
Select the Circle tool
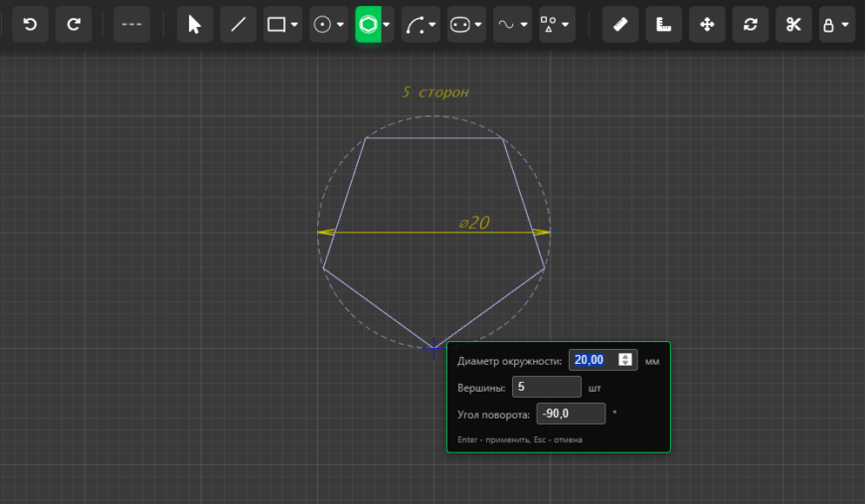pos(322,24)
